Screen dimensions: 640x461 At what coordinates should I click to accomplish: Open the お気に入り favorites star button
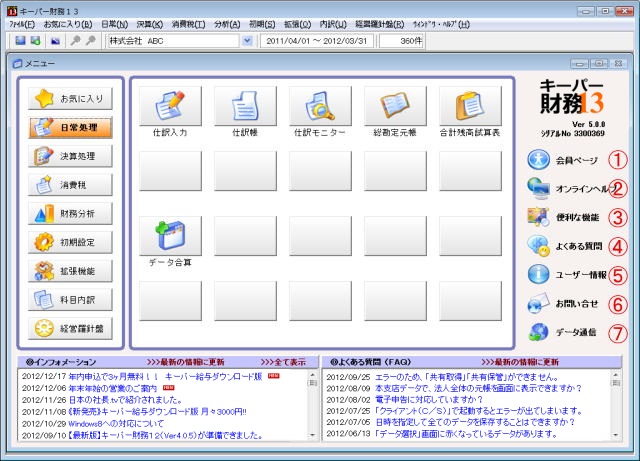[x=70, y=98]
